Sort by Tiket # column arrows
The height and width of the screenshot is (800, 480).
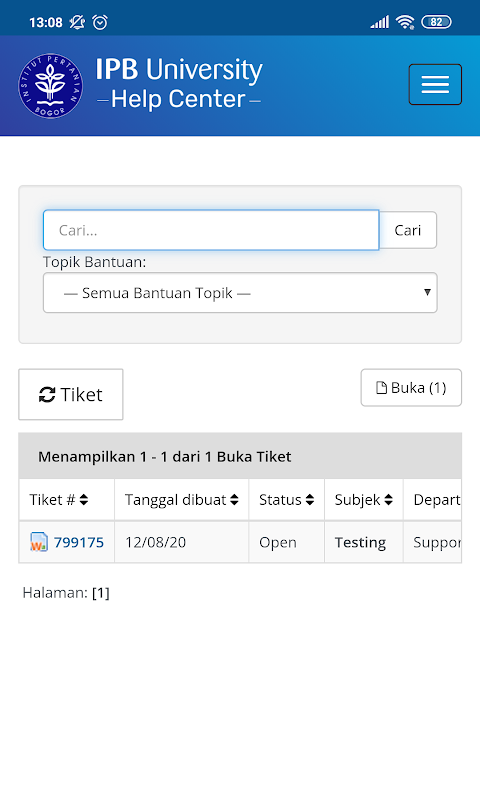coord(84,500)
